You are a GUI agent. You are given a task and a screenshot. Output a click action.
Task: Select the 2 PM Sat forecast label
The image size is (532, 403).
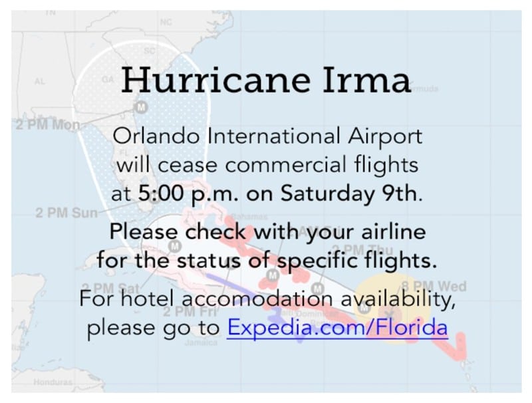pos(111,289)
